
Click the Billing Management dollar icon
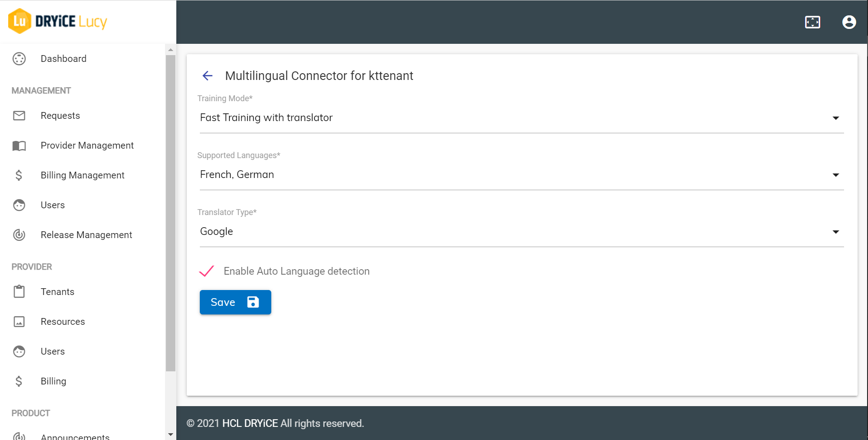coord(19,175)
